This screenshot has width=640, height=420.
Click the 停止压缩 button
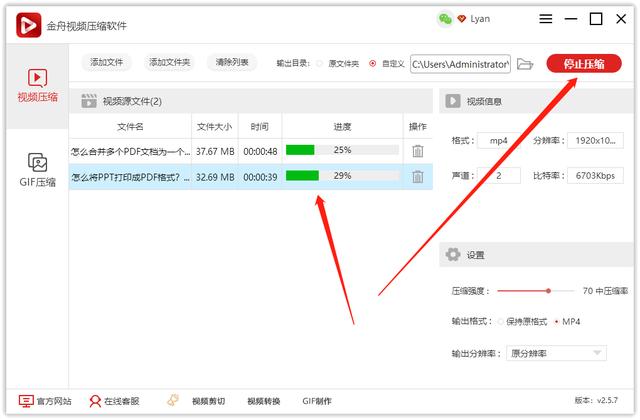pos(584,63)
